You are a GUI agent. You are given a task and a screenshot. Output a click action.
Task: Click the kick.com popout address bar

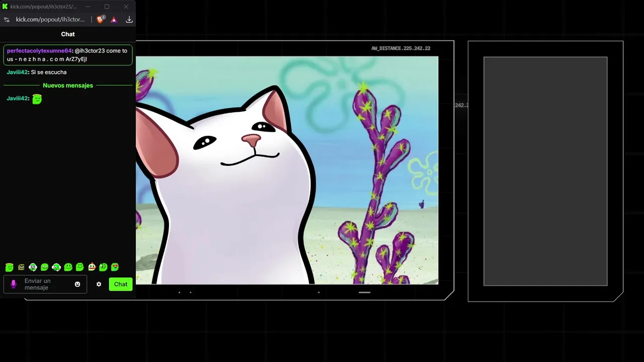50,20
